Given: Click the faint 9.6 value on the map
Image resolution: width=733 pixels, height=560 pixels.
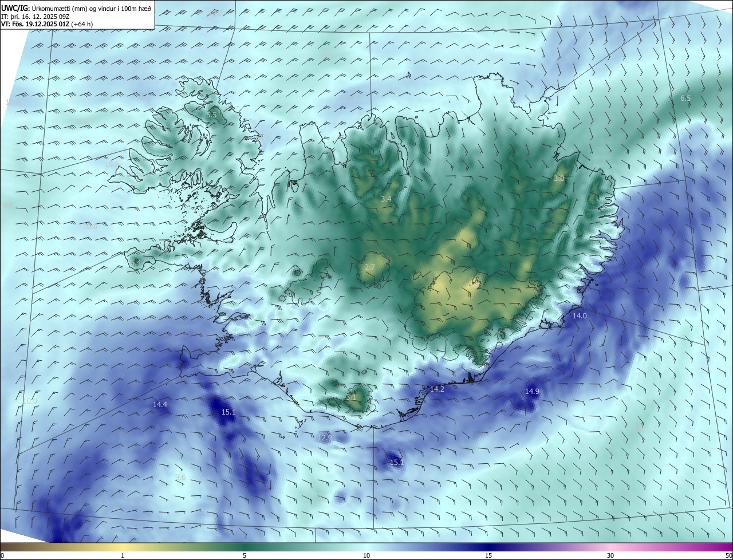Looking at the screenshot, I should tap(180, 477).
